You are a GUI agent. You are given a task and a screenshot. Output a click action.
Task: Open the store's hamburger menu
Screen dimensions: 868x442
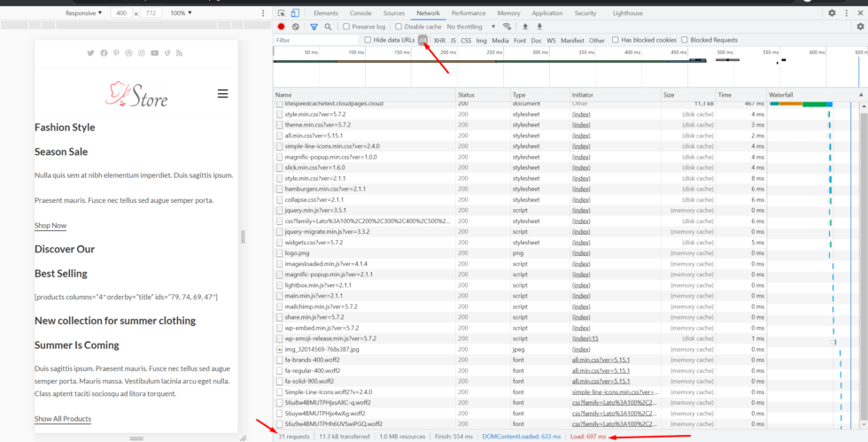coord(223,93)
